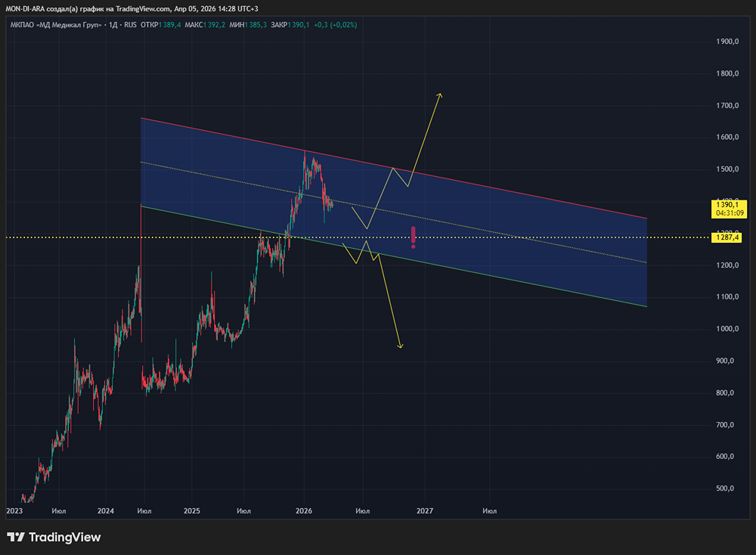Click the Июл label between 2026 and 2027
Screen dimensions: 756x555
click(x=363, y=510)
